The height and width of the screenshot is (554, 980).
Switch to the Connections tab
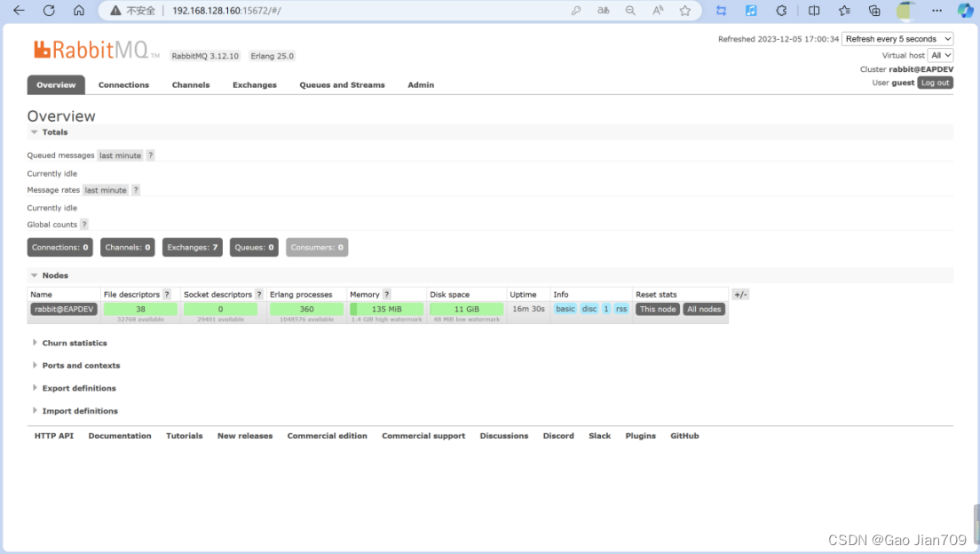123,85
